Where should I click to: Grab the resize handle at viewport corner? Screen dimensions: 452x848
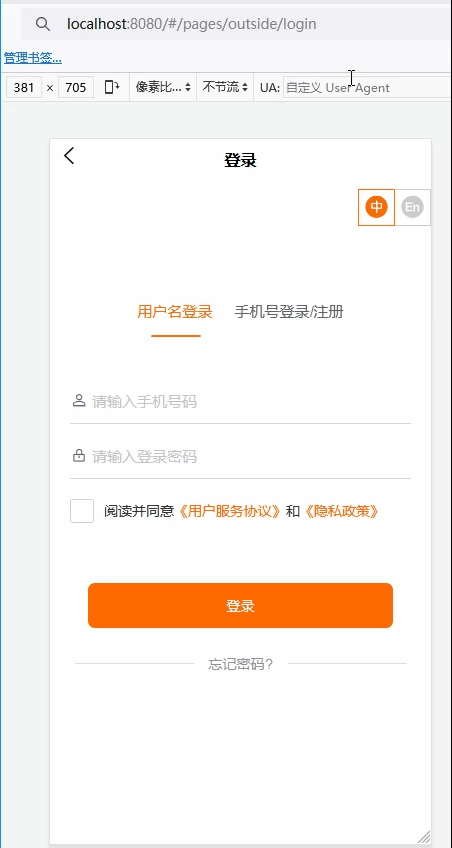424,836
